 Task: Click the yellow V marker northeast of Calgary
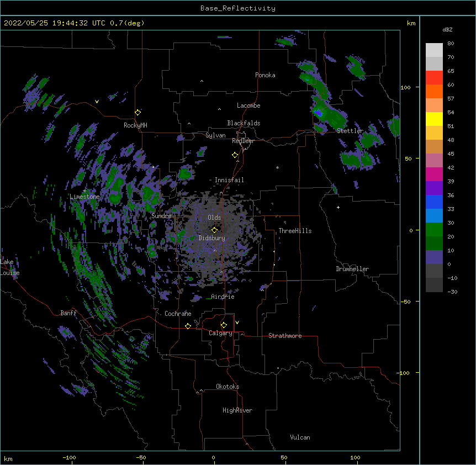(237, 323)
